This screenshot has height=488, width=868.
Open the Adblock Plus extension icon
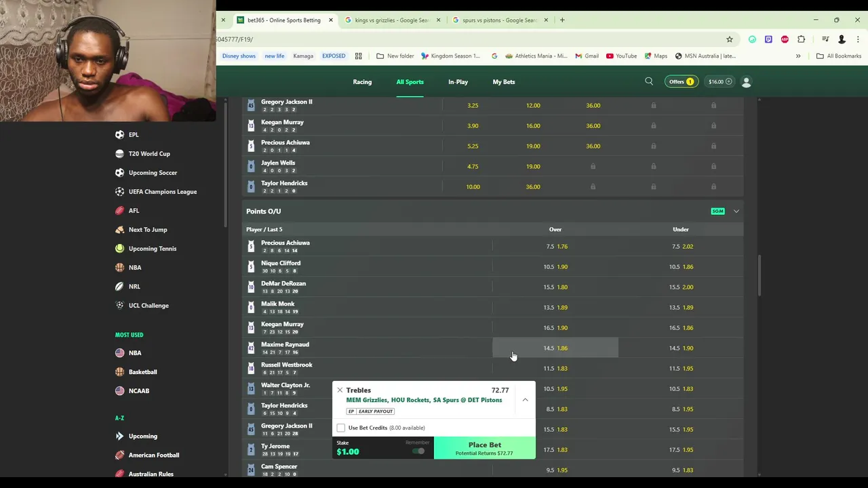(x=785, y=39)
